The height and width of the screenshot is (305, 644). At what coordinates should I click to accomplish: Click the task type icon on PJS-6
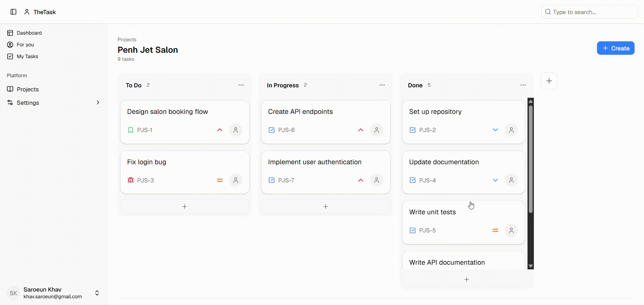(272, 130)
